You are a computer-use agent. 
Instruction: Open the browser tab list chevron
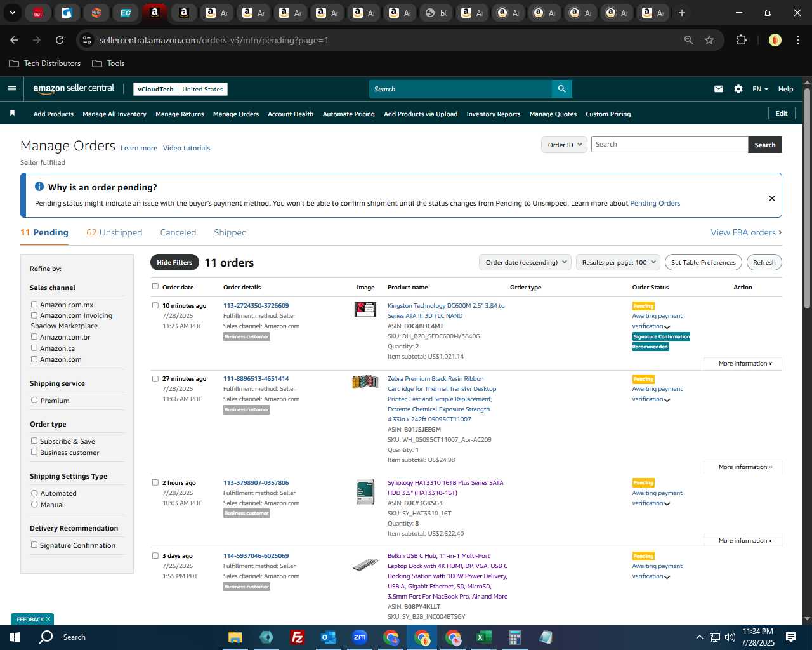[x=12, y=13]
